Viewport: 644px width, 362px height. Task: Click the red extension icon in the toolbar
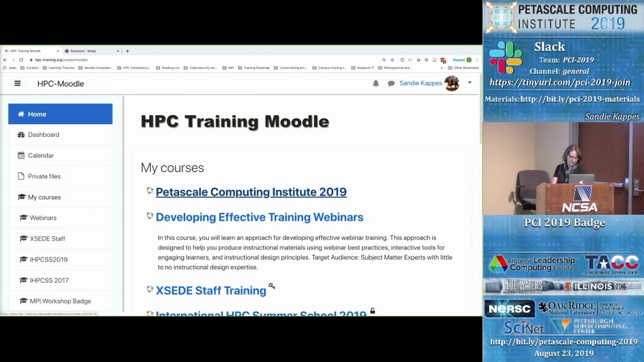point(443,60)
